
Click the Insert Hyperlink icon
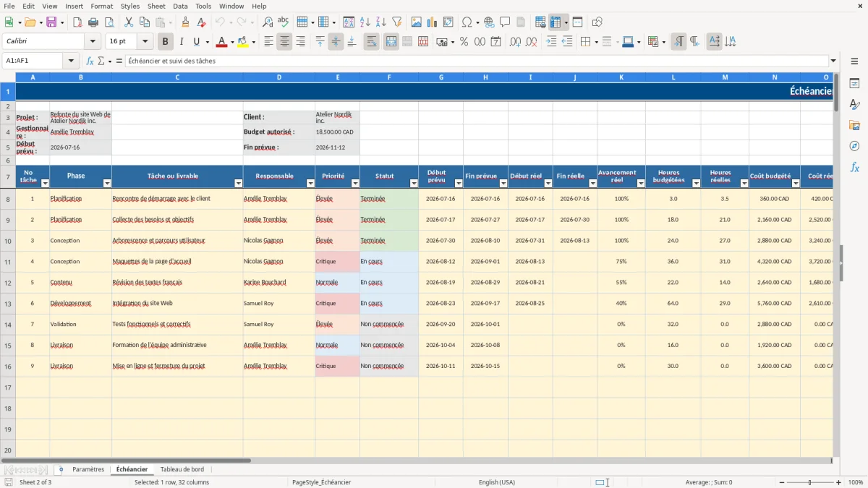coord(489,22)
